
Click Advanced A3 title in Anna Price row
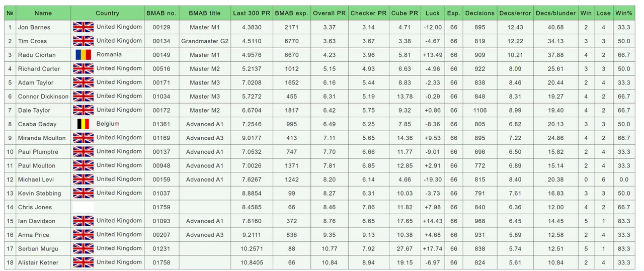205,235
